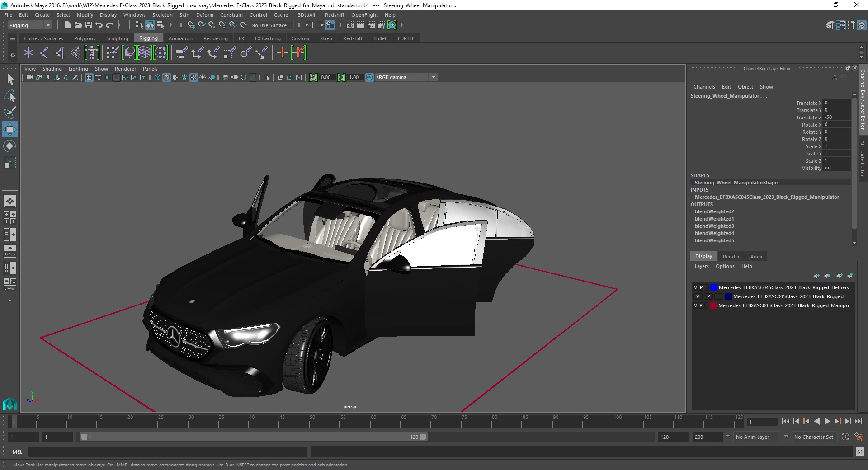Viewport: 868px width, 470px height.
Task: Click the Undo arrow icon
Action: coord(99,25)
